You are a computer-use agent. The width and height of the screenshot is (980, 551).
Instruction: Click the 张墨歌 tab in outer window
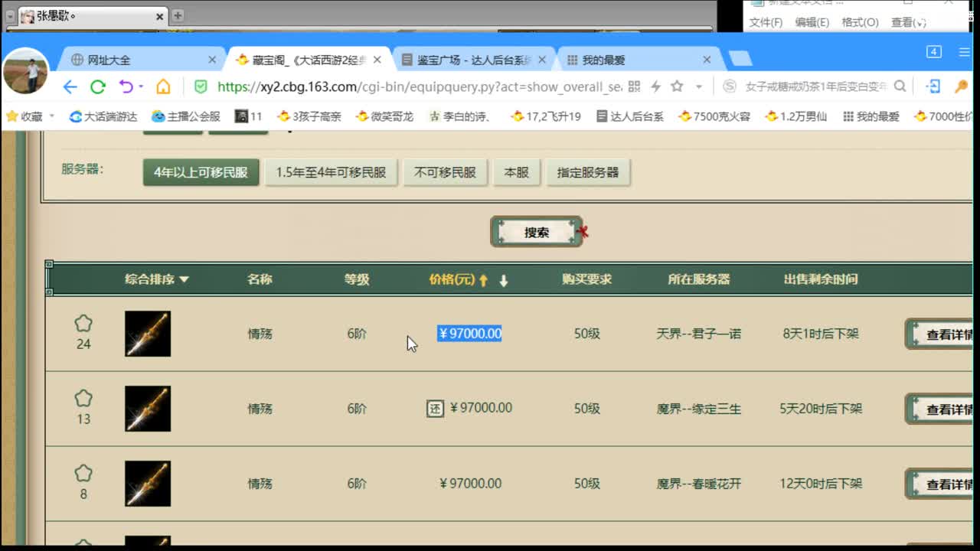point(92,15)
